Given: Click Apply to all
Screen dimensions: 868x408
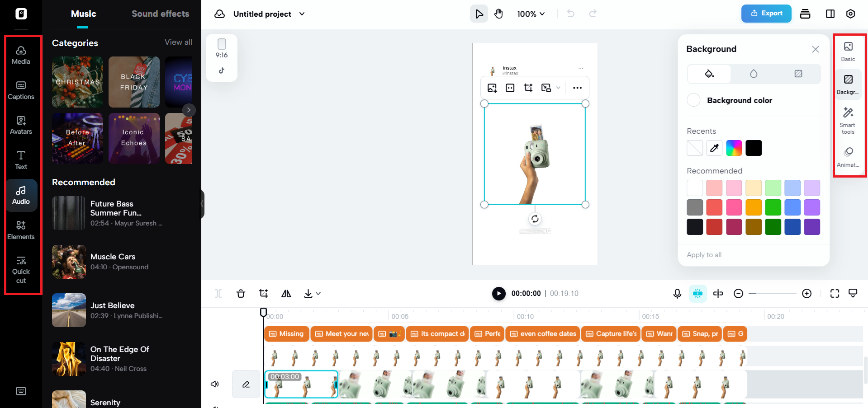Looking at the screenshot, I should (704, 255).
